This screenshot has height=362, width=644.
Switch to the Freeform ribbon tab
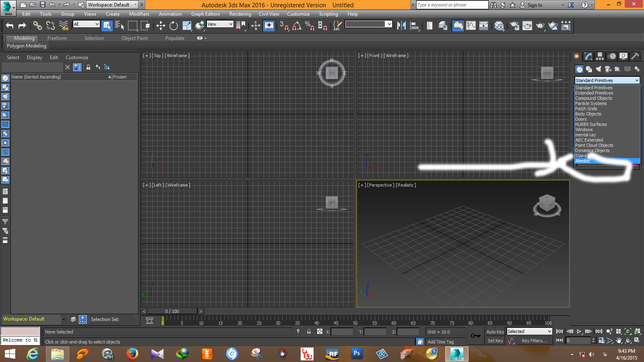[57, 38]
